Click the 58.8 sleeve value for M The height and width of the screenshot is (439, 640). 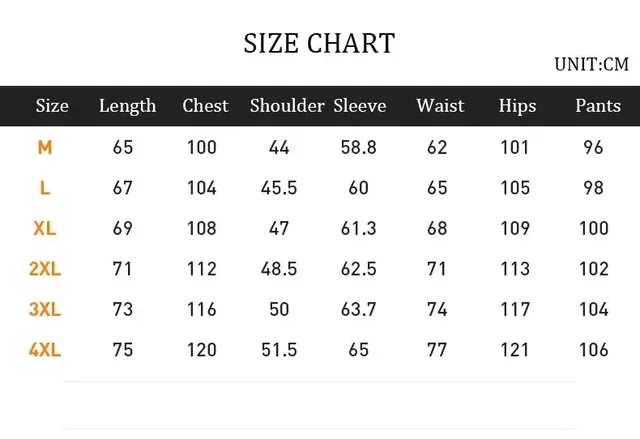(359, 147)
